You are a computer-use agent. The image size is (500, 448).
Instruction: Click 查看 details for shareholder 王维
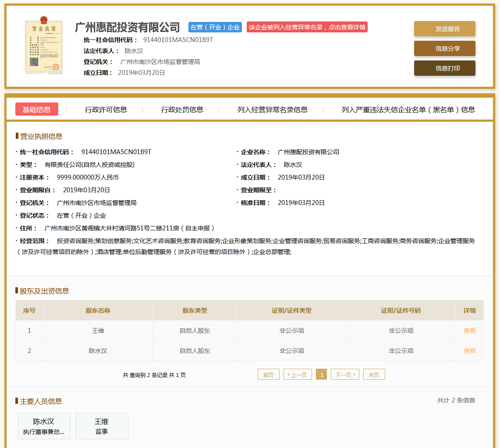click(469, 331)
